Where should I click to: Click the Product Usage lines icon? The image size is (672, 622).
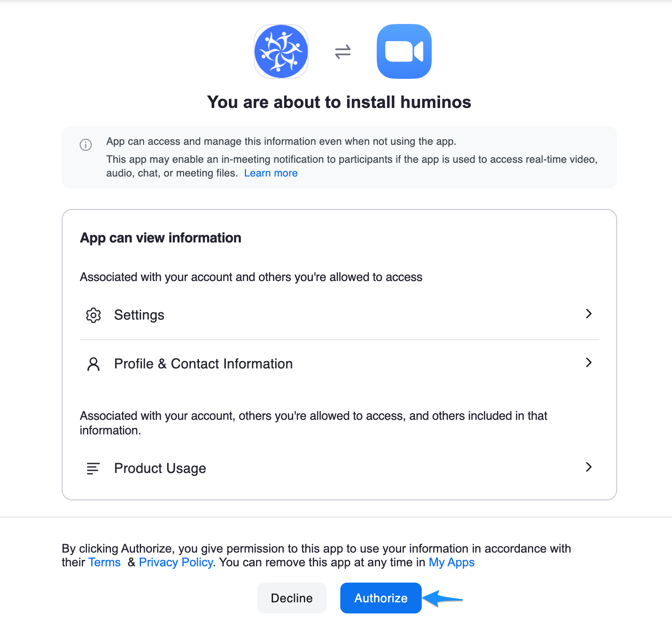point(93,468)
